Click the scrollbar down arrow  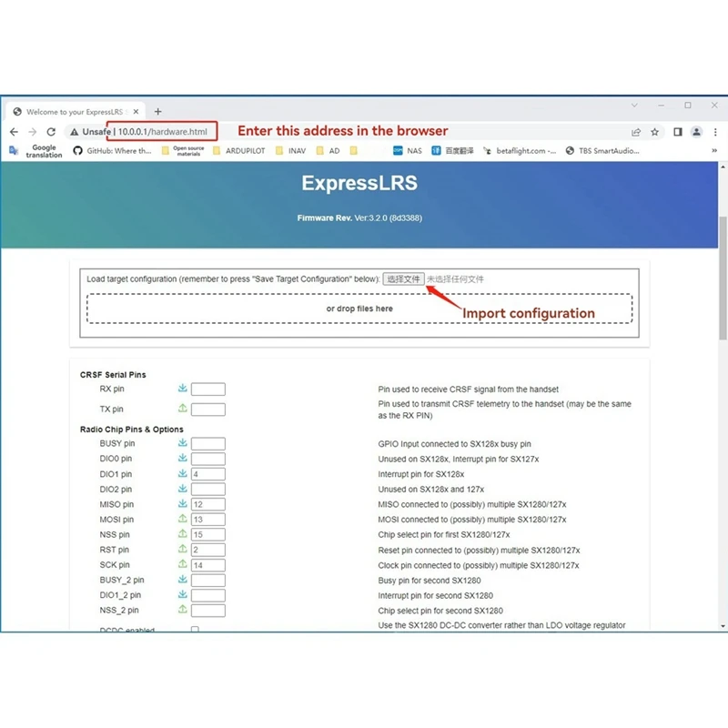723,626
